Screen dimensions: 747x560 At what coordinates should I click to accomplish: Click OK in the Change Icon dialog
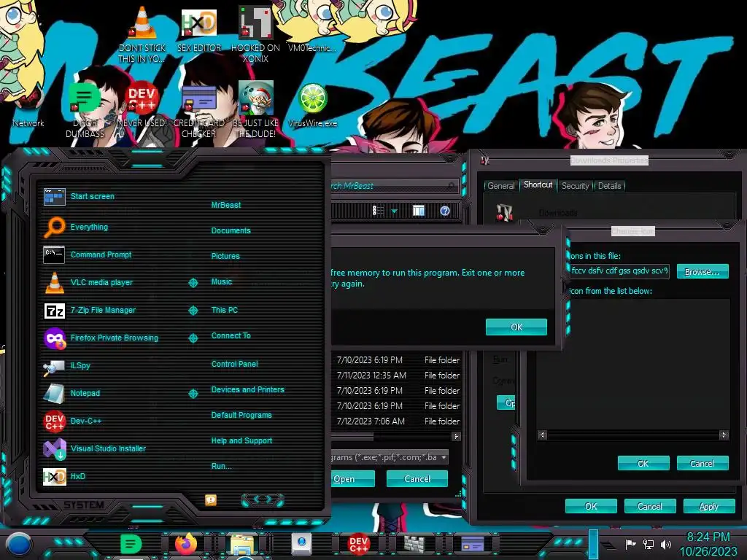643,463
